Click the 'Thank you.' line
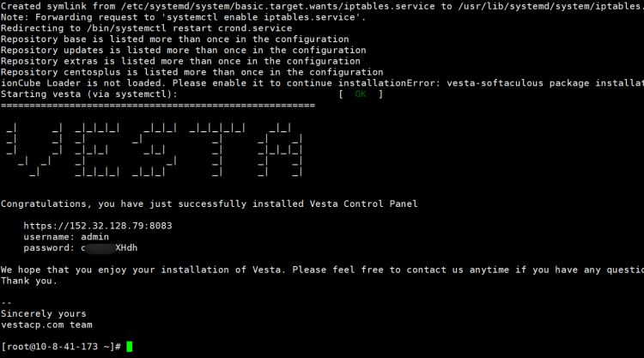 28,281
